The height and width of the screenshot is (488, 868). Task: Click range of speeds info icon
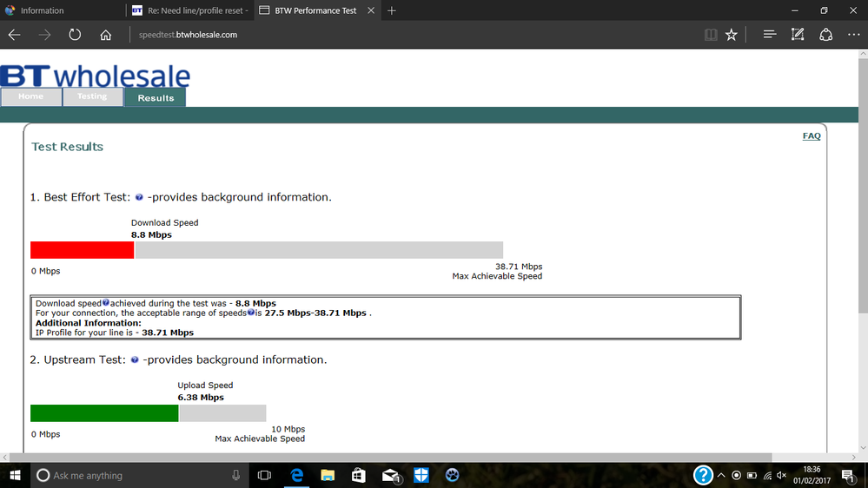click(x=251, y=313)
